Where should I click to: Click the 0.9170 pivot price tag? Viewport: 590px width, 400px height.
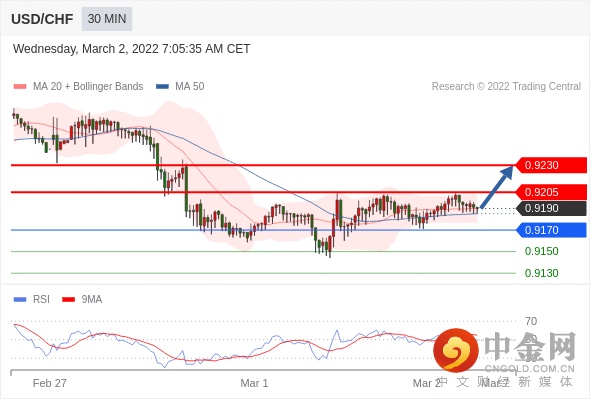(x=551, y=230)
